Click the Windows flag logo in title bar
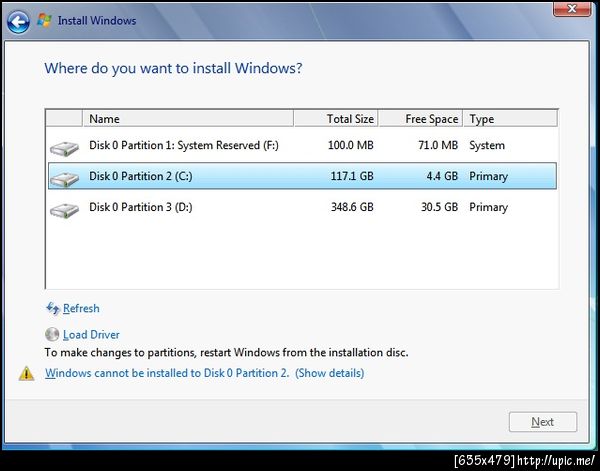 tap(44, 20)
